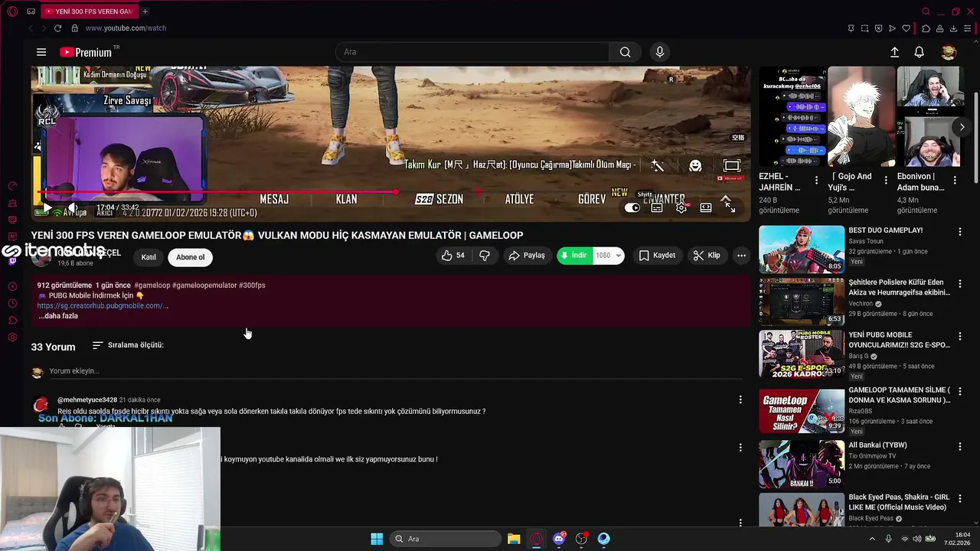Share video using Paylaş button
This screenshot has width=980, height=551.
point(527,256)
